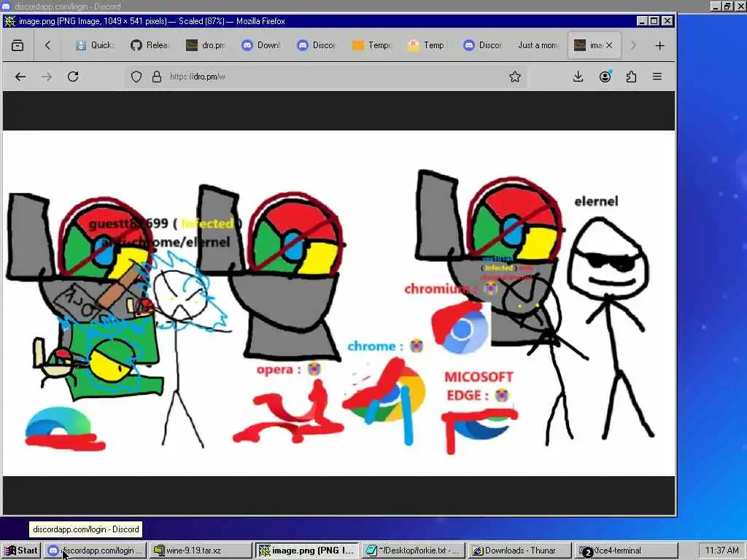747x560 pixels.
Task: Open Firefox View button in tab bar
Action: (x=18, y=46)
